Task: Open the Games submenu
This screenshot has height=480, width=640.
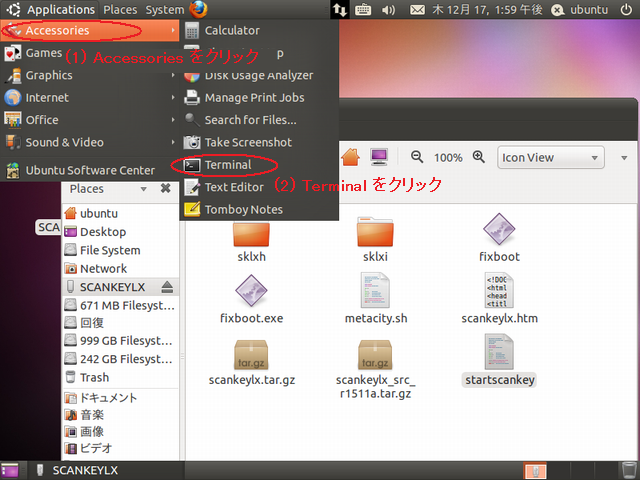Action: (90, 53)
